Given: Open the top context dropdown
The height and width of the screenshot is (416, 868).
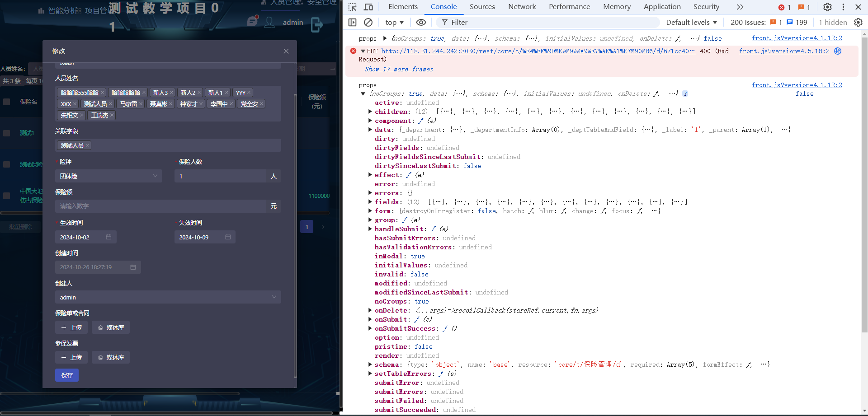Looking at the screenshot, I should point(394,22).
